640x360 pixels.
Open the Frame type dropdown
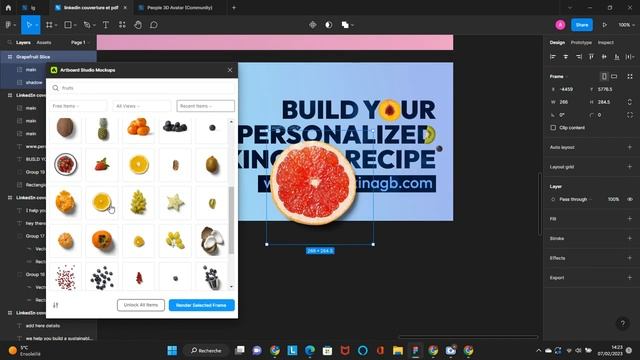(x=559, y=76)
